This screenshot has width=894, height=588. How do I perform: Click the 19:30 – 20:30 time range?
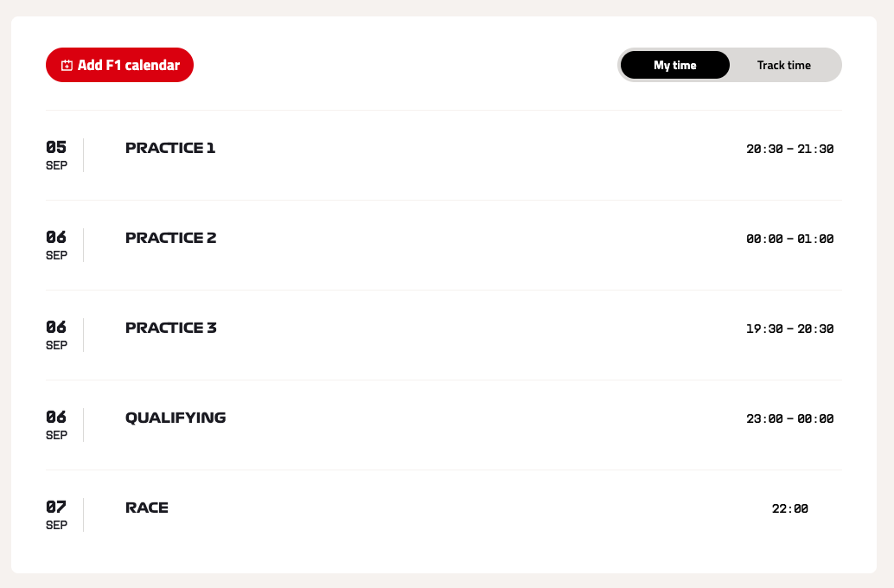click(789, 329)
